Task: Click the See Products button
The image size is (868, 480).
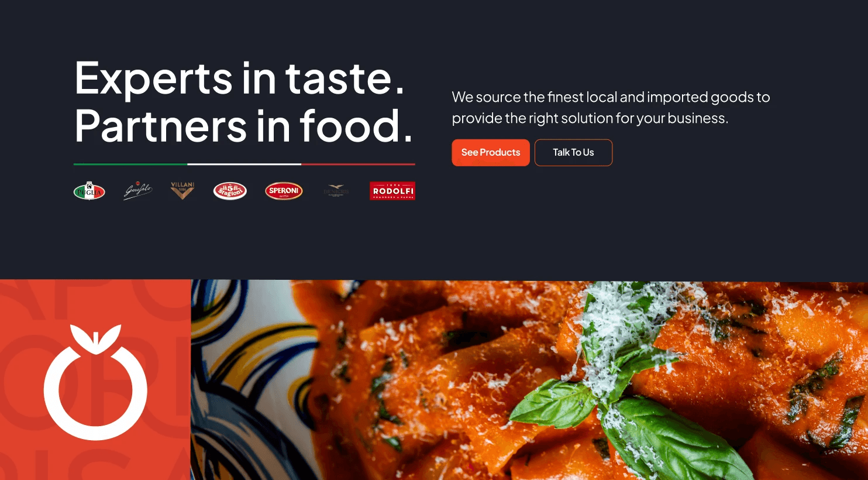Action: pyautogui.click(x=491, y=152)
